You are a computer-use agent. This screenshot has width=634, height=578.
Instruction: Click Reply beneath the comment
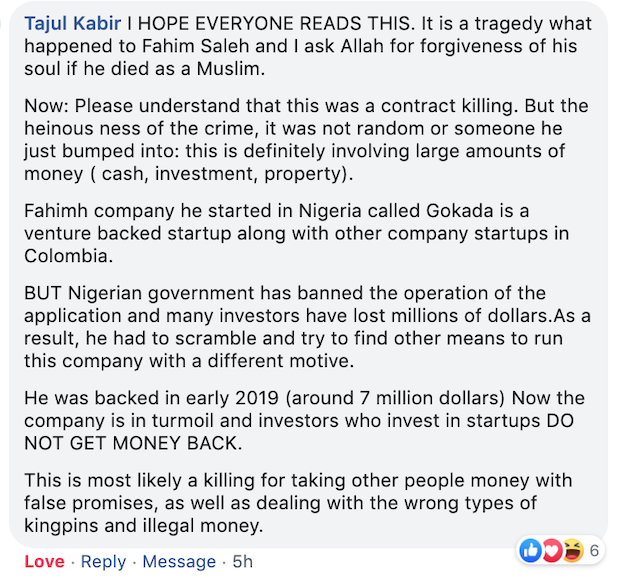(x=104, y=561)
